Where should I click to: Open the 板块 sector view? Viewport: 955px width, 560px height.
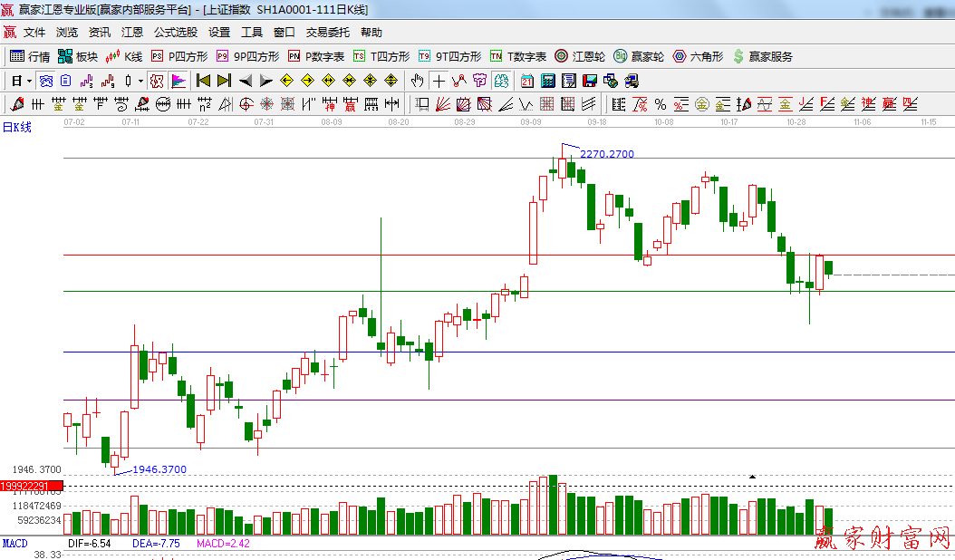point(77,56)
